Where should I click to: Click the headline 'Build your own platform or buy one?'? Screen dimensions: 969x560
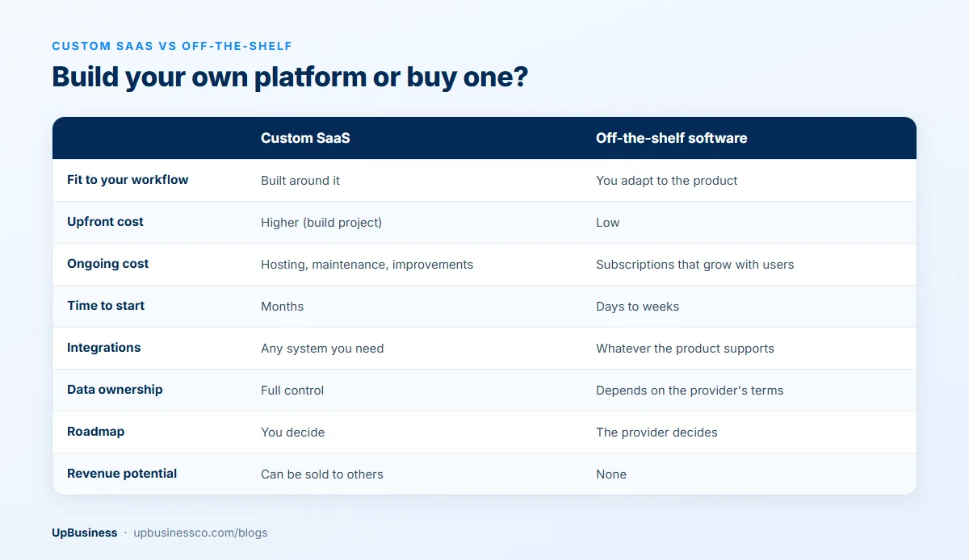(x=290, y=77)
